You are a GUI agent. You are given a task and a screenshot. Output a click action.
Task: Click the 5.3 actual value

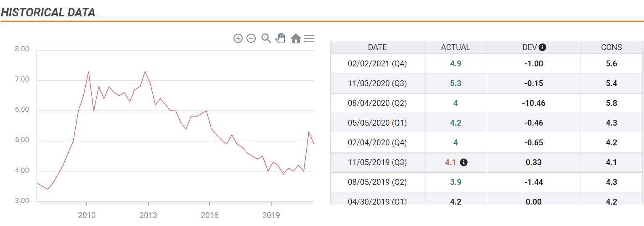[455, 84]
